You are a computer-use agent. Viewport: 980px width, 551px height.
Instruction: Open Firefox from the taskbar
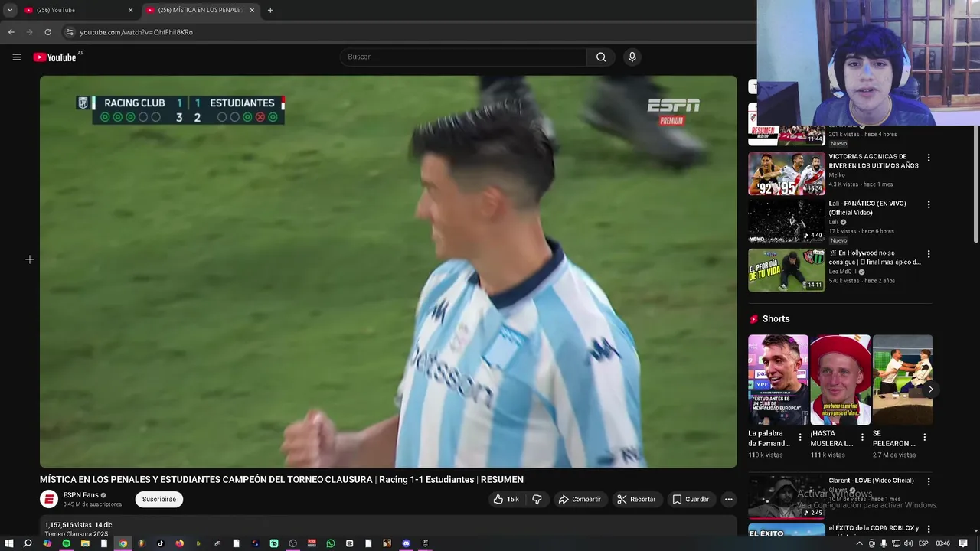tap(179, 543)
